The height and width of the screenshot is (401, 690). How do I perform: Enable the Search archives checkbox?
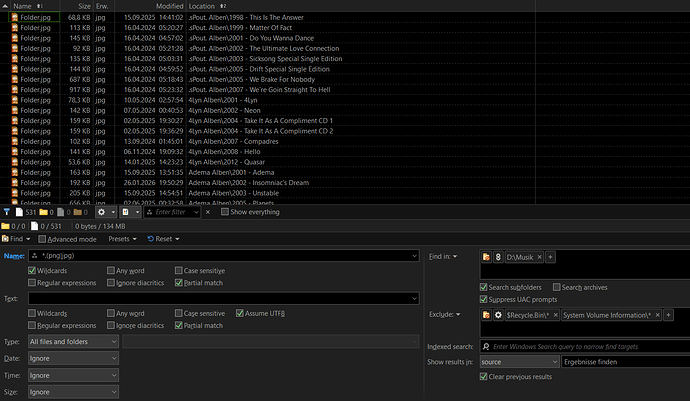[x=556, y=287]
